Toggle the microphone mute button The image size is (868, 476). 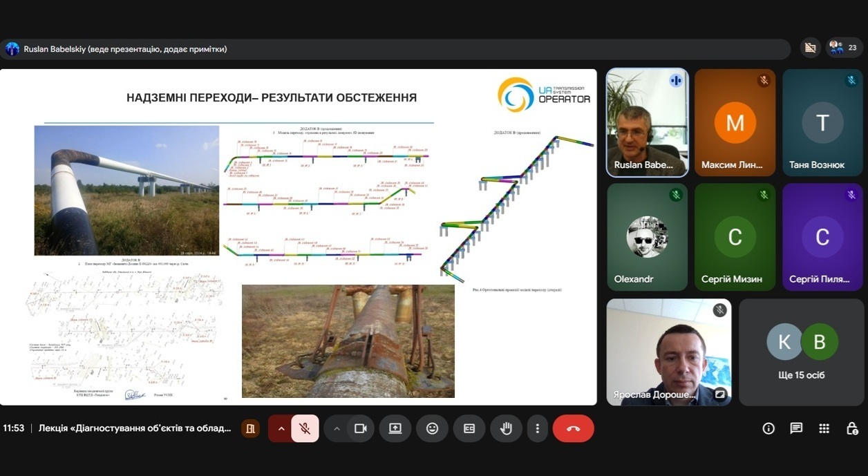point(305,428)
